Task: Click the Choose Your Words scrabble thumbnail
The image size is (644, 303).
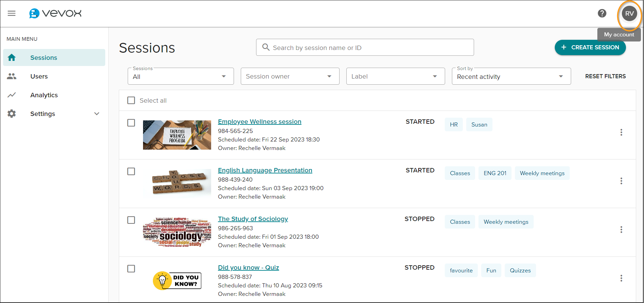Action: coord(177,184)
